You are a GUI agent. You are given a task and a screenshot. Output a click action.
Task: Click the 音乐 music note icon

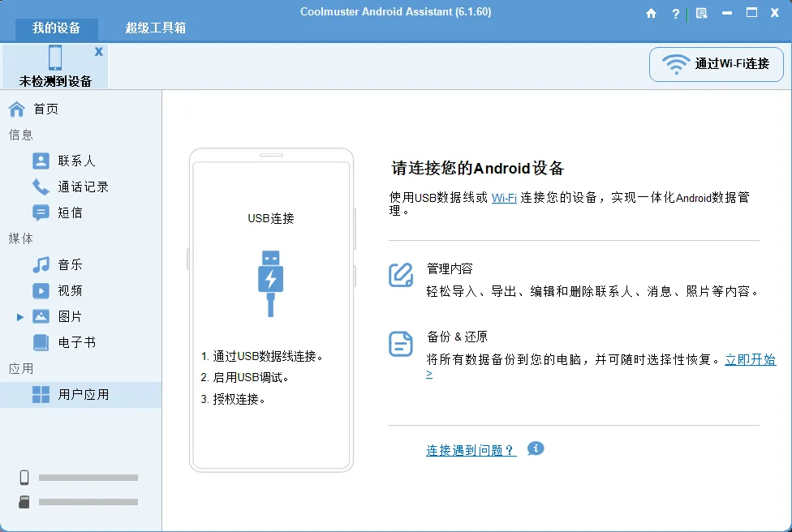pyautogui.click(x=41, y=264)
